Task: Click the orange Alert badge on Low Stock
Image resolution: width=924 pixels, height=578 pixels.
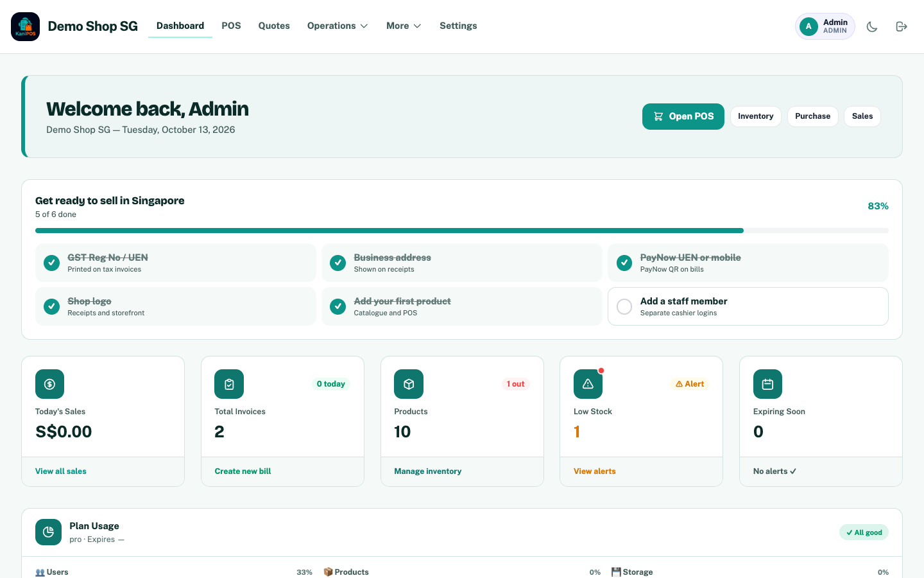Action: 690,384
